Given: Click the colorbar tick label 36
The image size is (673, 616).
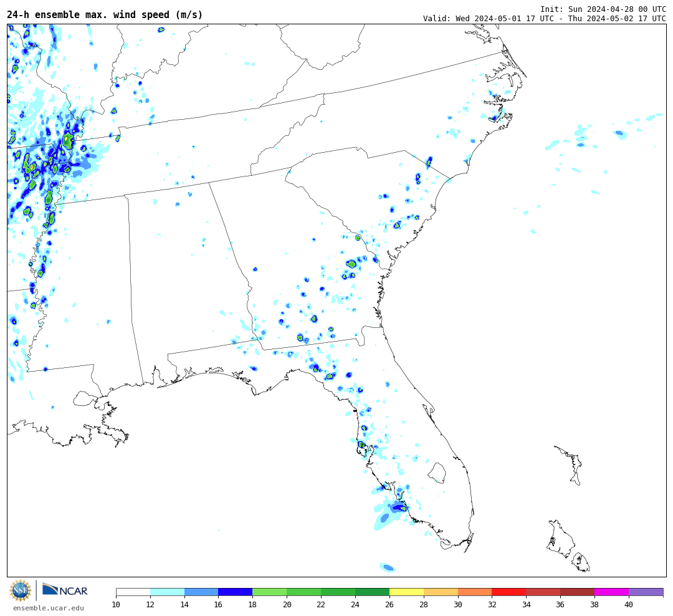Looking at the screenshot, I should point(561,605).
